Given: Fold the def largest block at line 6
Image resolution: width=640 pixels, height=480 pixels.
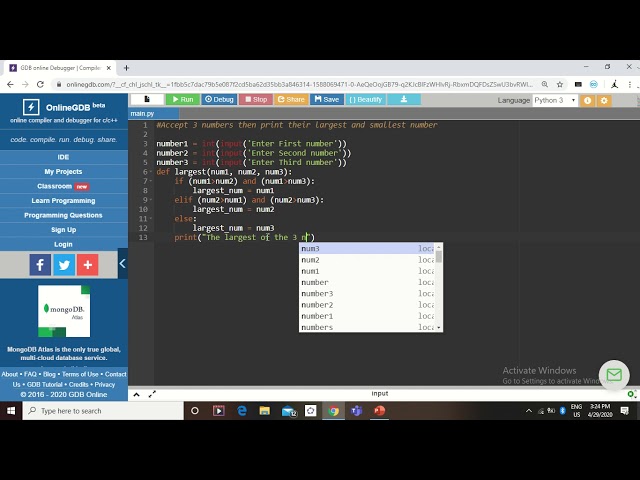Looking at the screenshot, I should [151, 171].
